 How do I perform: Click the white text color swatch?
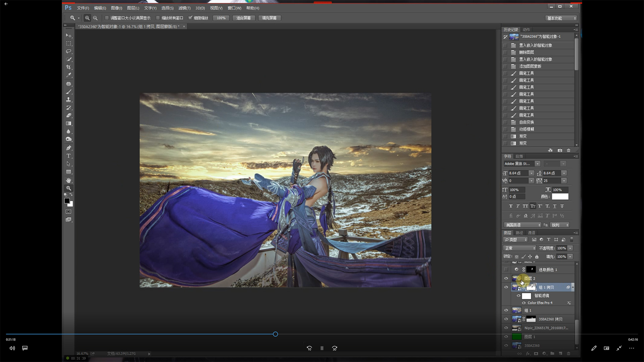pyautogui.click(x=560, y=197)
